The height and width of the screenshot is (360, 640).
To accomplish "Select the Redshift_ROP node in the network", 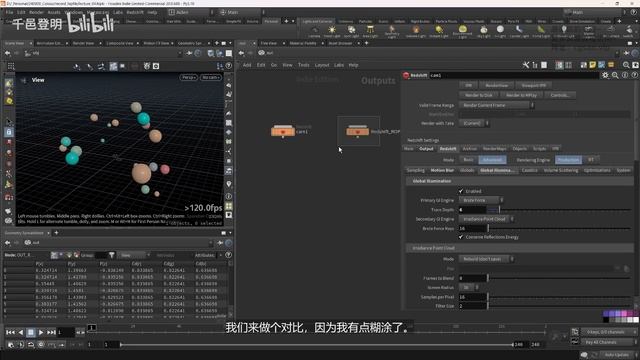I will tap(358, 131).
